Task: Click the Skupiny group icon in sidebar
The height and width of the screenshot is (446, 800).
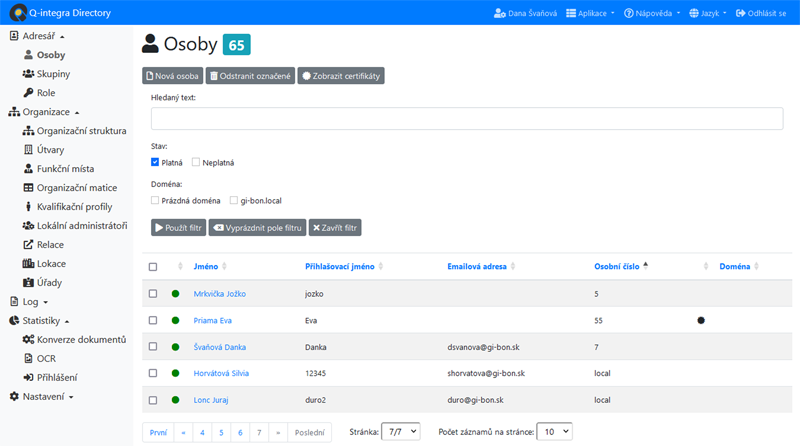Action: [x=28, y=73]
